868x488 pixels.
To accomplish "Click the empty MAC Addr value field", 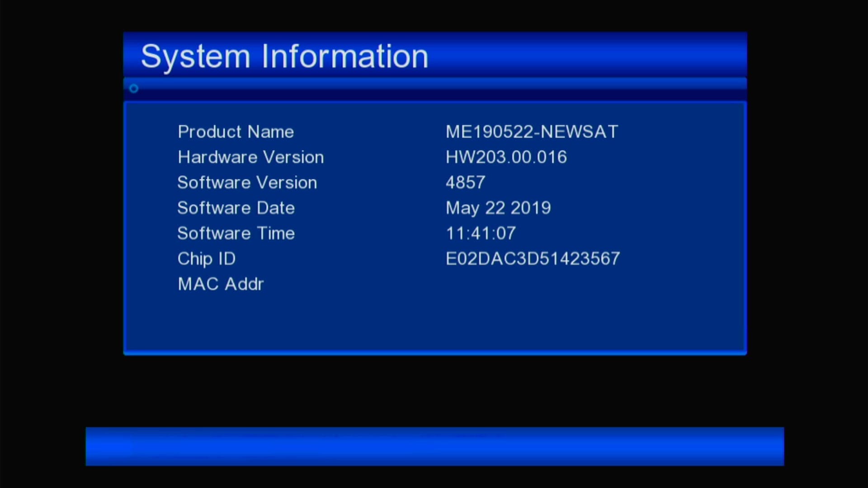I will [x=497, y=284].
